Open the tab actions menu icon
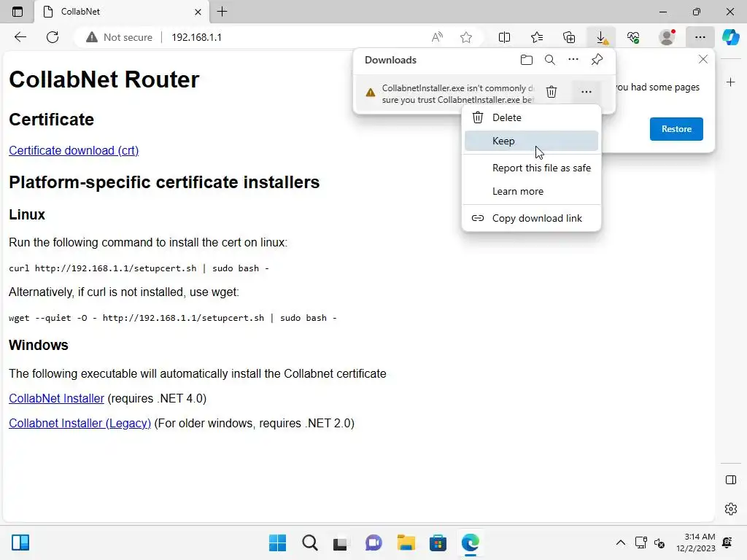 coord(18,12)
